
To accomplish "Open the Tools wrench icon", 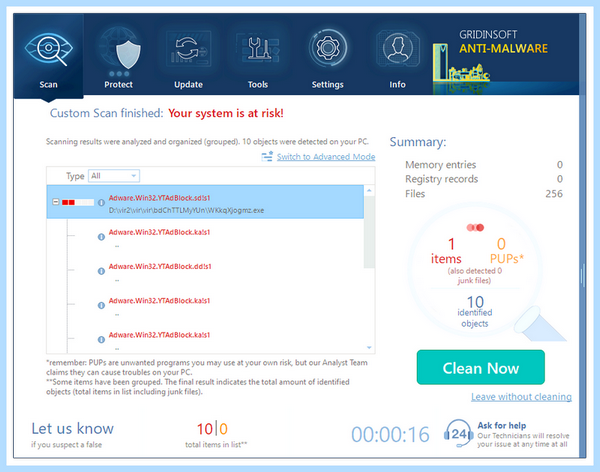I will pos(258,49).
